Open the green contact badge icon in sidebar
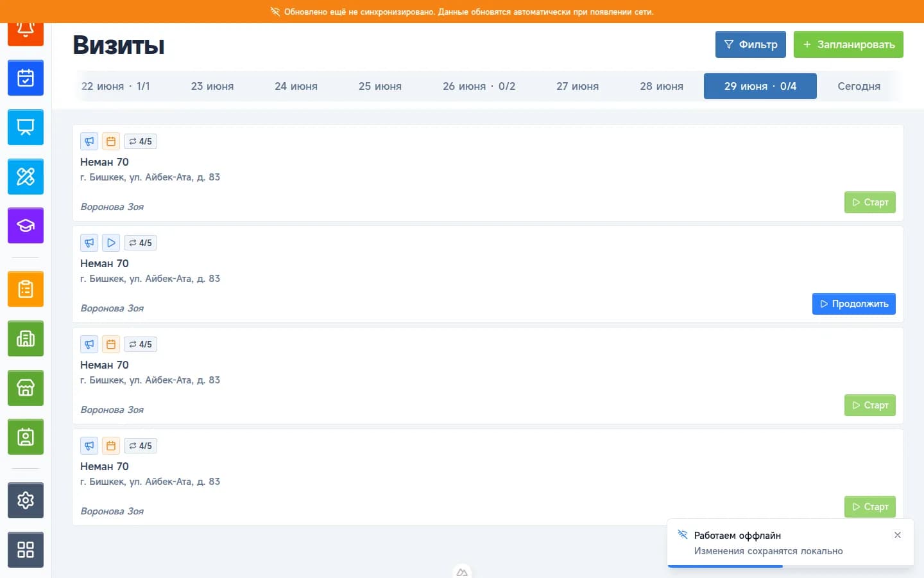924x578 pixels. [x=26, y=437]
